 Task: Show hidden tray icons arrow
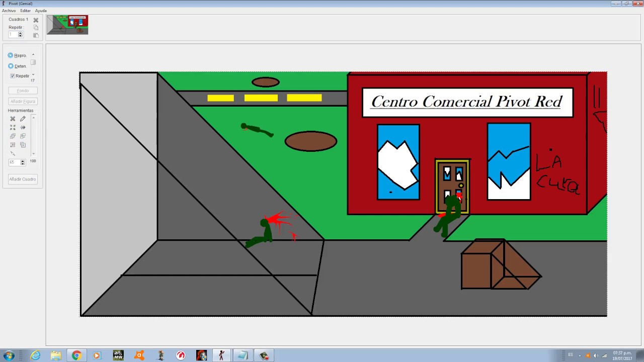(580, 355)
